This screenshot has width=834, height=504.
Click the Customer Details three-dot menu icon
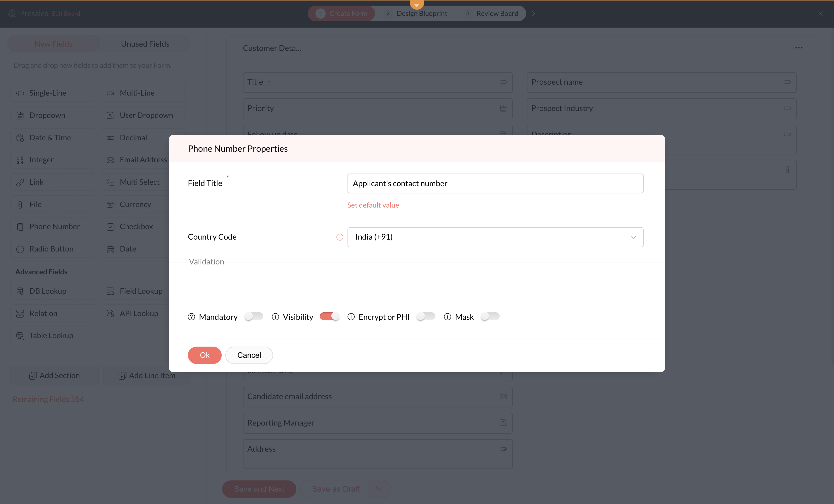point(799,48)
